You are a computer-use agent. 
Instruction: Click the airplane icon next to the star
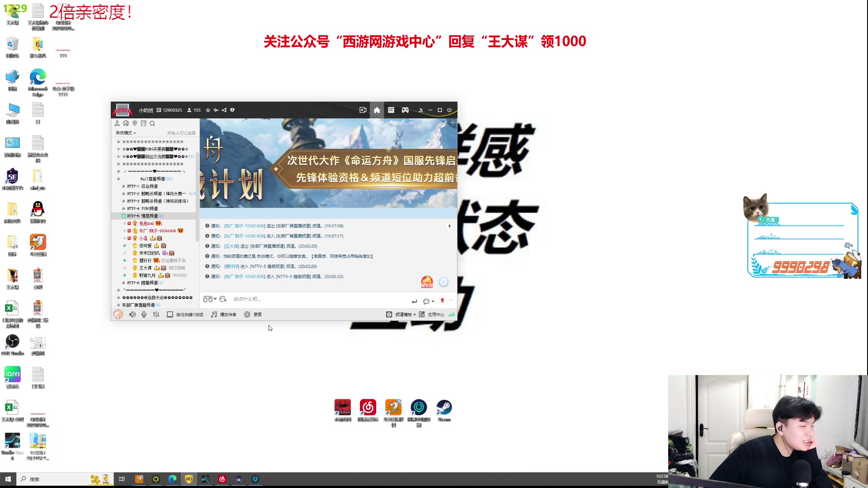tap(216, 110)
